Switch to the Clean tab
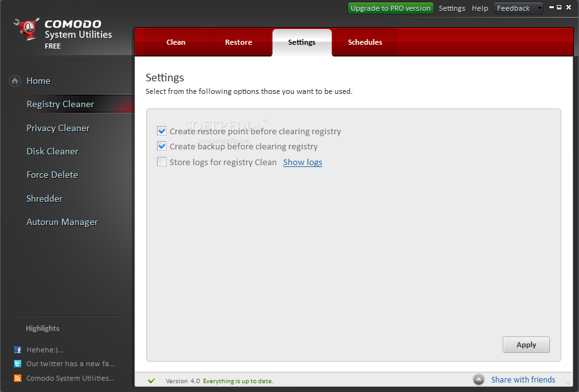Image resolution: width=579 pixels, height=392 pixels. [x=176, y=42]
